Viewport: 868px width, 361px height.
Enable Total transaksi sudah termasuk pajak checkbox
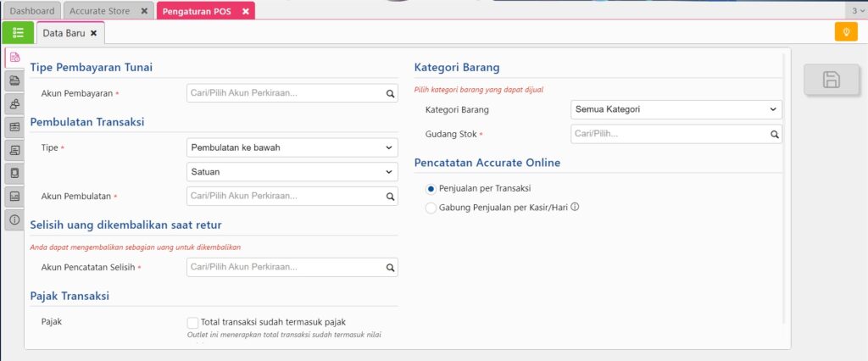(193, 322)
